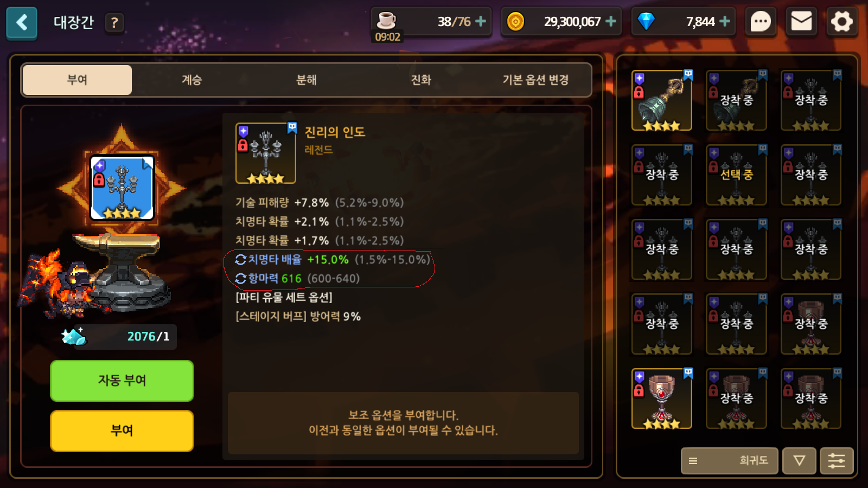
Task: Select the bell relic item thumbnail
Action: [x=662, y=100]
